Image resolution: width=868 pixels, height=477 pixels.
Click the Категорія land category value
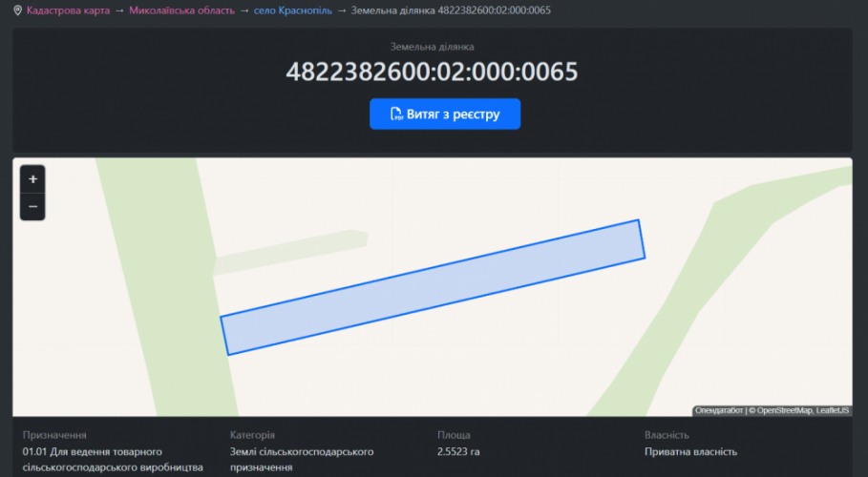(x=301, y=459)
